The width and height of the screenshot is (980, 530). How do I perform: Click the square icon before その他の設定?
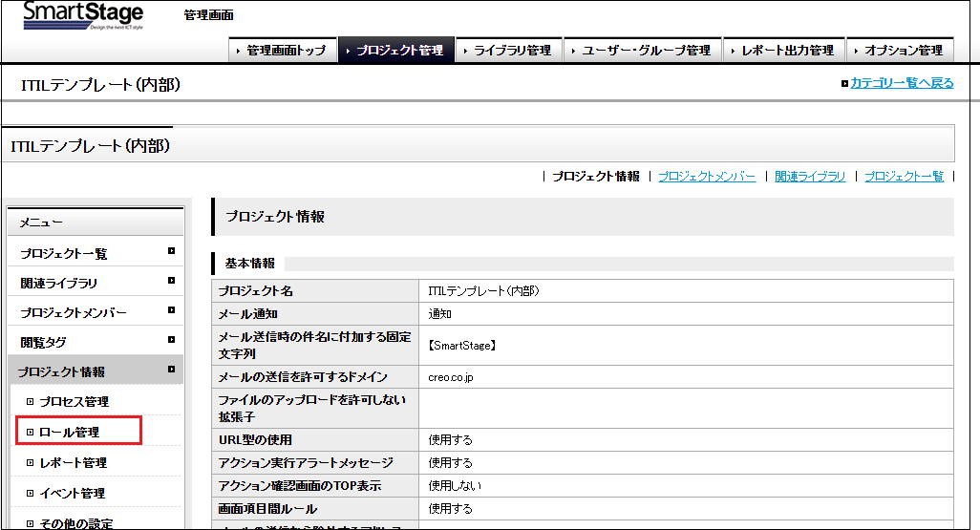(x=30, y=523)
